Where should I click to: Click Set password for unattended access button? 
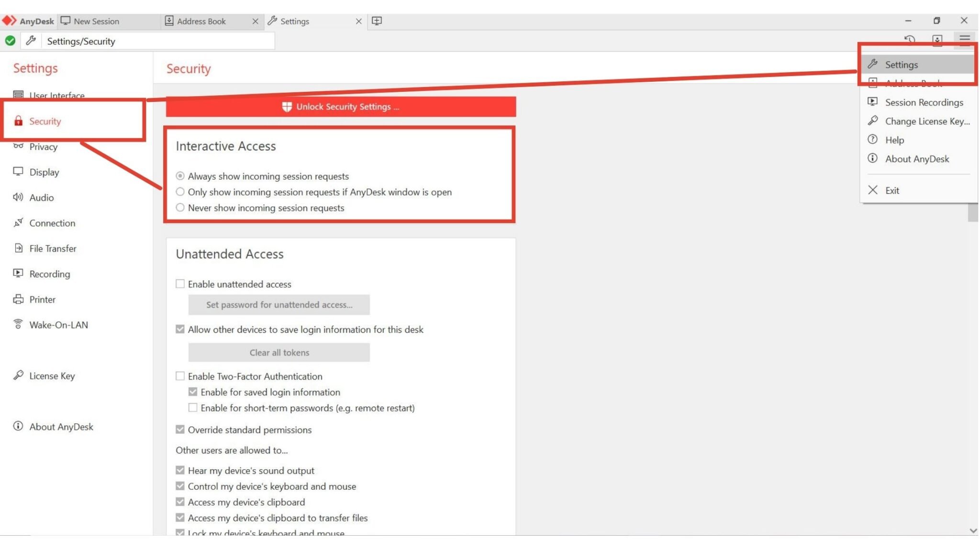[279, 305]
